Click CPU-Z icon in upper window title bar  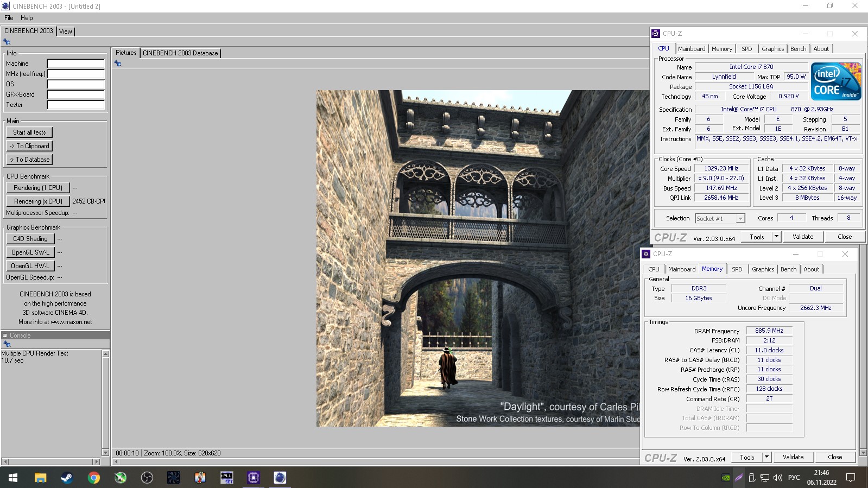point(656,34)
